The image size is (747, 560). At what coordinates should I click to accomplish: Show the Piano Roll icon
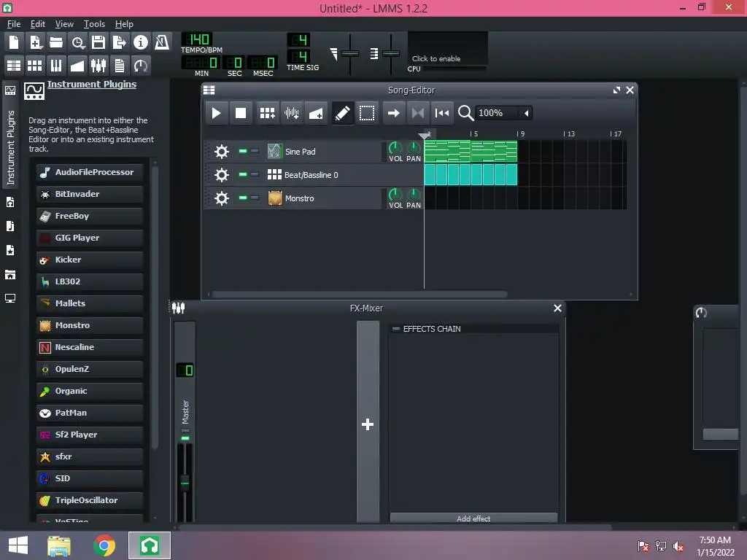[x=56, y=65]
